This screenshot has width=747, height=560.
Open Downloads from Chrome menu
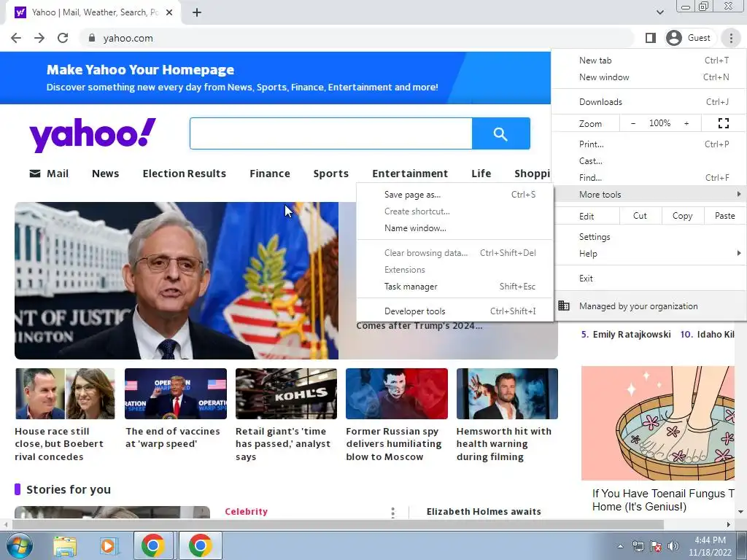[649, 102]
